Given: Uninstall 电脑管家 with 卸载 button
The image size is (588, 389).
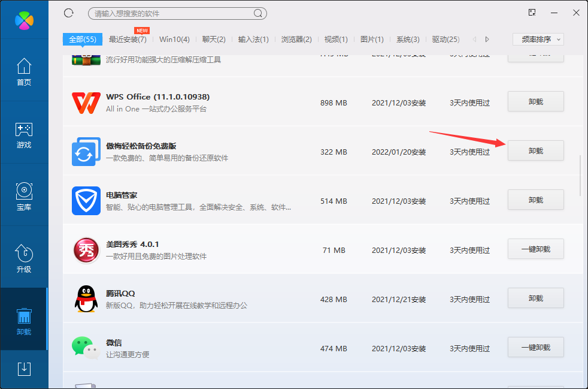Looking at the screenshot, I should (x=536, y=200).
